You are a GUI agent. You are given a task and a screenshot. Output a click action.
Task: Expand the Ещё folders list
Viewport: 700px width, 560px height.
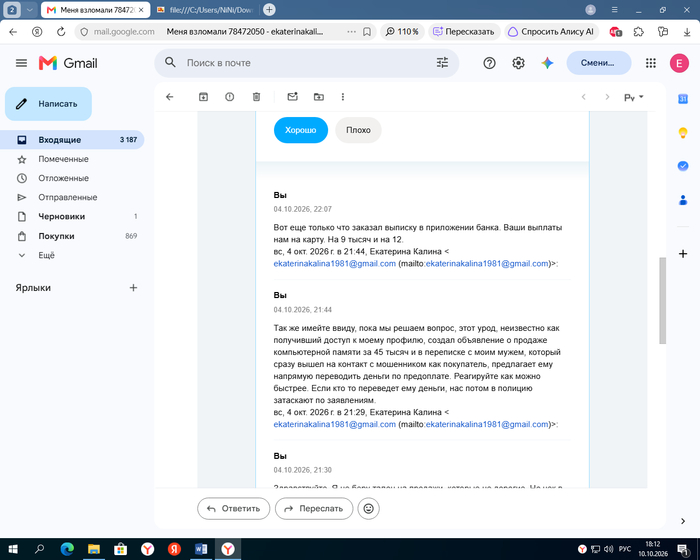(x=46, y=255)
